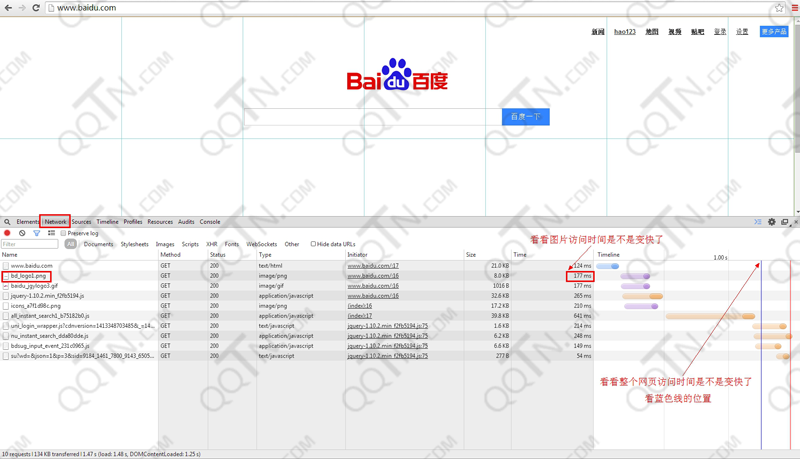Open the 新闻 link

click(598, 32)
